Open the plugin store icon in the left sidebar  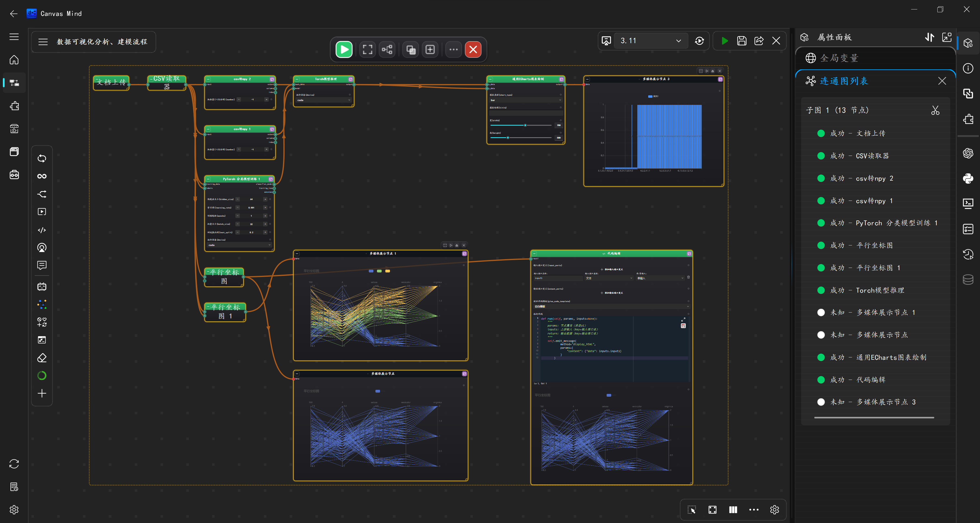point(14,129)
